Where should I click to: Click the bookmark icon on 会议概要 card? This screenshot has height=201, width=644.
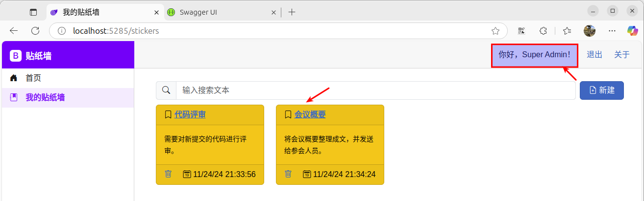tap(288, 114)
